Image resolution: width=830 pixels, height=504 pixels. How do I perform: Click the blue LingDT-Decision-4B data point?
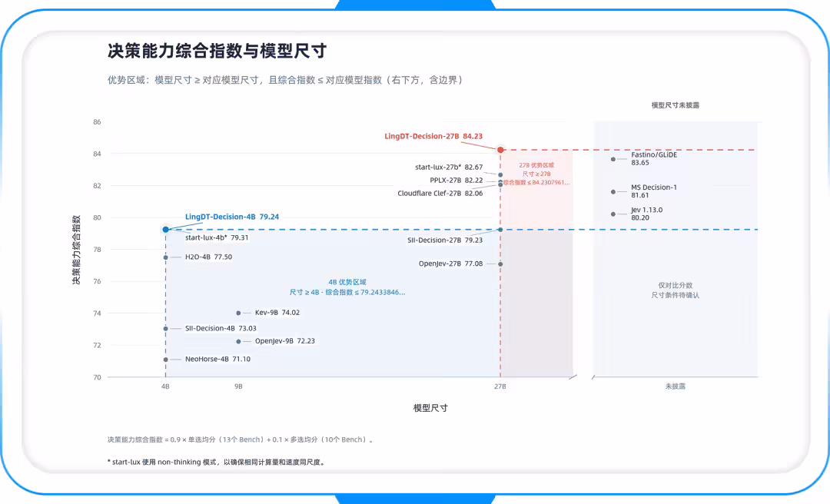pos(166,229)
